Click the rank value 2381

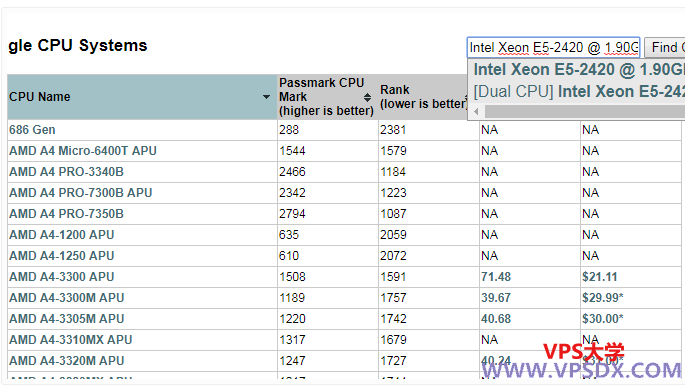coord(393,130)
